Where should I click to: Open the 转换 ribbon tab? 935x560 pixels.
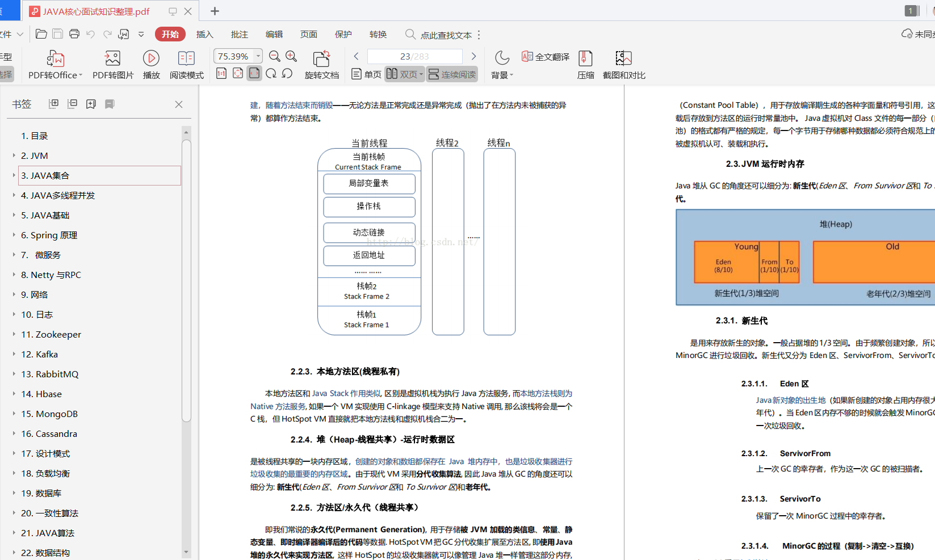(x=378, y=35)
